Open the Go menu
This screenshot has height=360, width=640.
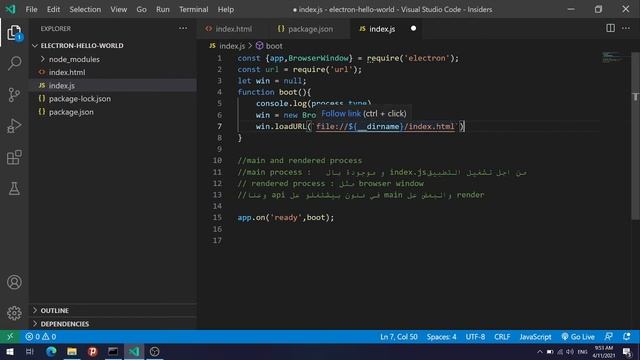[141, 9]
